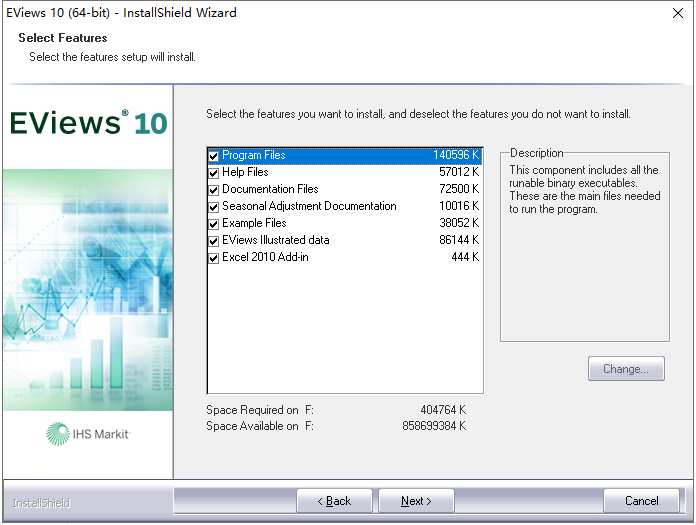
Task: Deselect the EViews Illustrated data checkbox
Action: (214, 241)
